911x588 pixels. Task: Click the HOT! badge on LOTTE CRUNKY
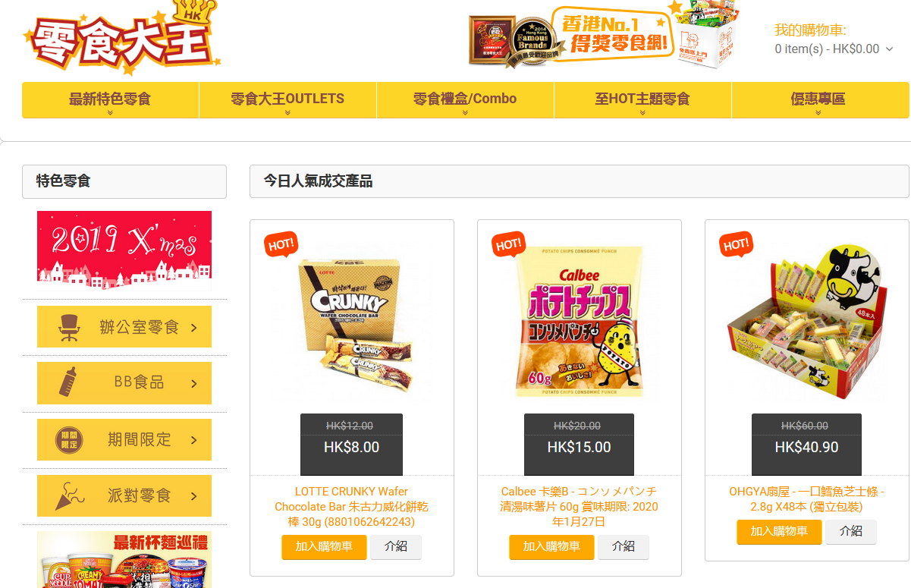[281, 244]
